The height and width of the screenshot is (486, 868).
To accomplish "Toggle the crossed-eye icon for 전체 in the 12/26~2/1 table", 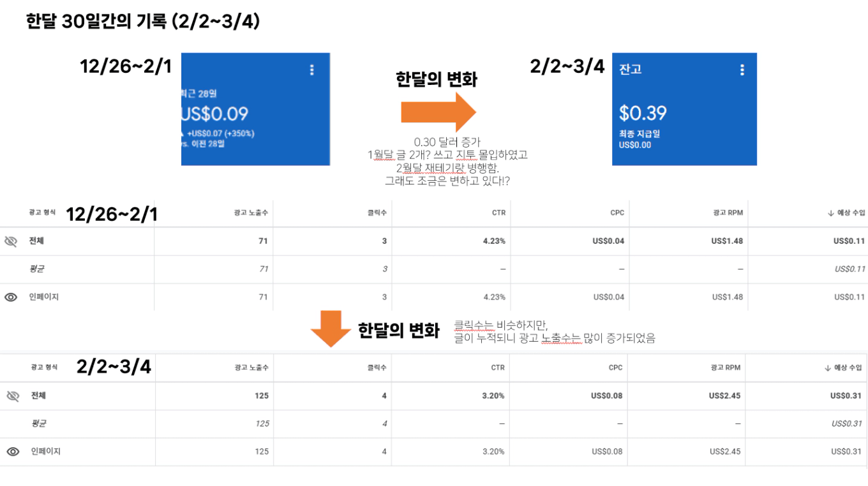I will point(11,241).
